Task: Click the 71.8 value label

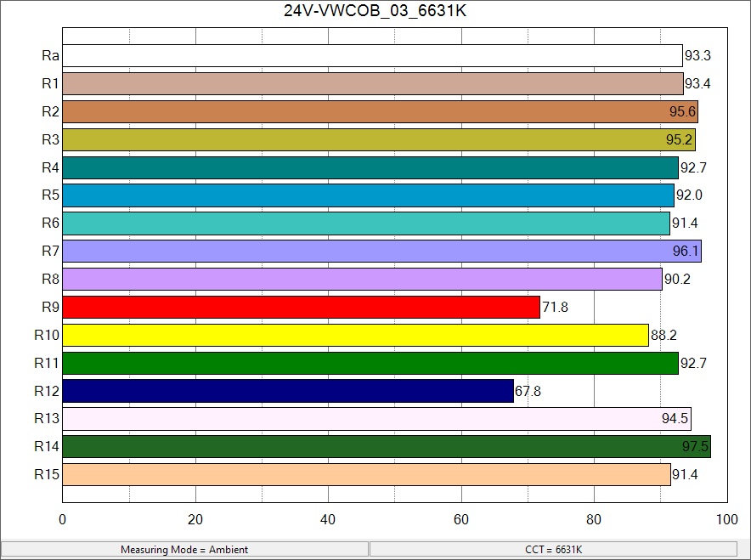Action: [555, 308]
